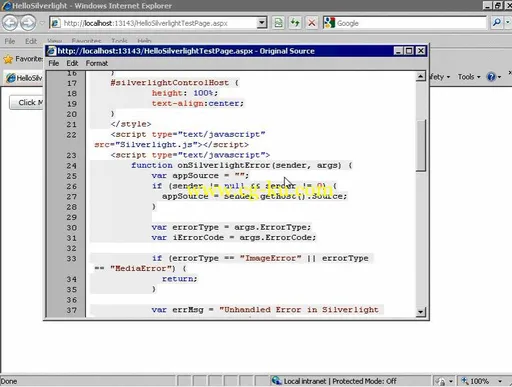This screenshot has height=387, width=512.
Task: Minimize the Original Source window
Action: tap(398, 51)
